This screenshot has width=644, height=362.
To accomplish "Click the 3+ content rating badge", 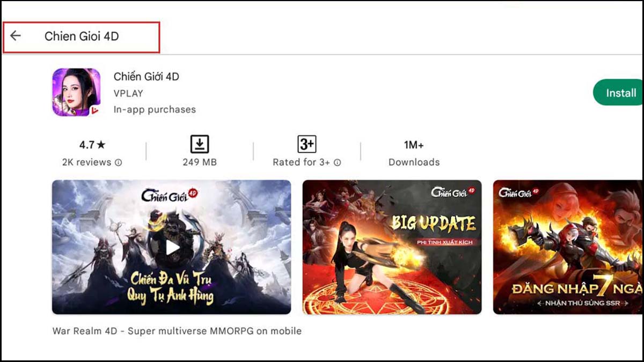I will 307,144.
